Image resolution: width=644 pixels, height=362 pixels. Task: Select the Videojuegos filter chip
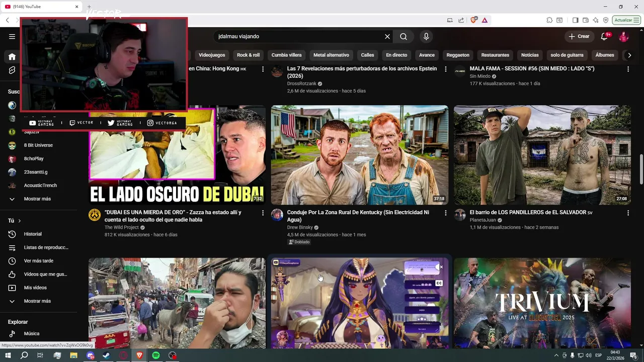click(212, 55)
